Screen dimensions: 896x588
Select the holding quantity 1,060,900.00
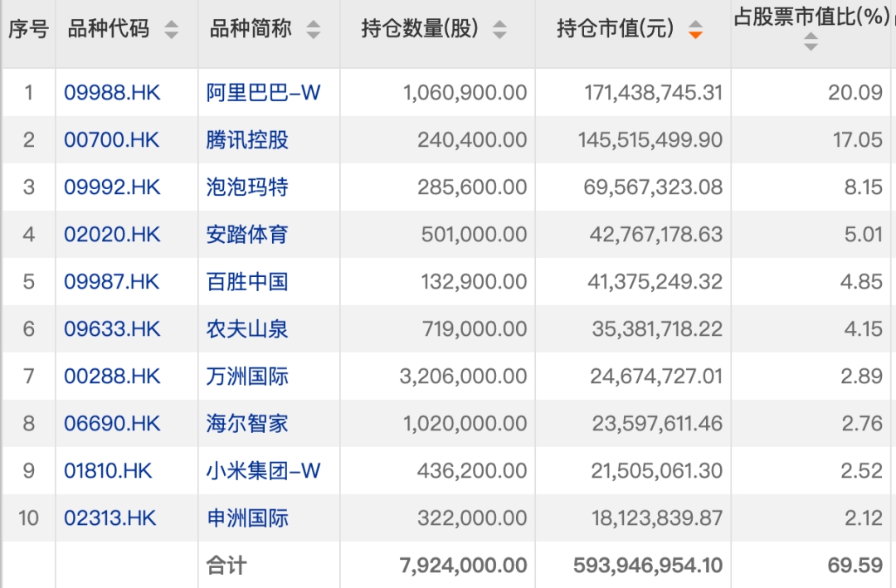[x=465, y=93]
